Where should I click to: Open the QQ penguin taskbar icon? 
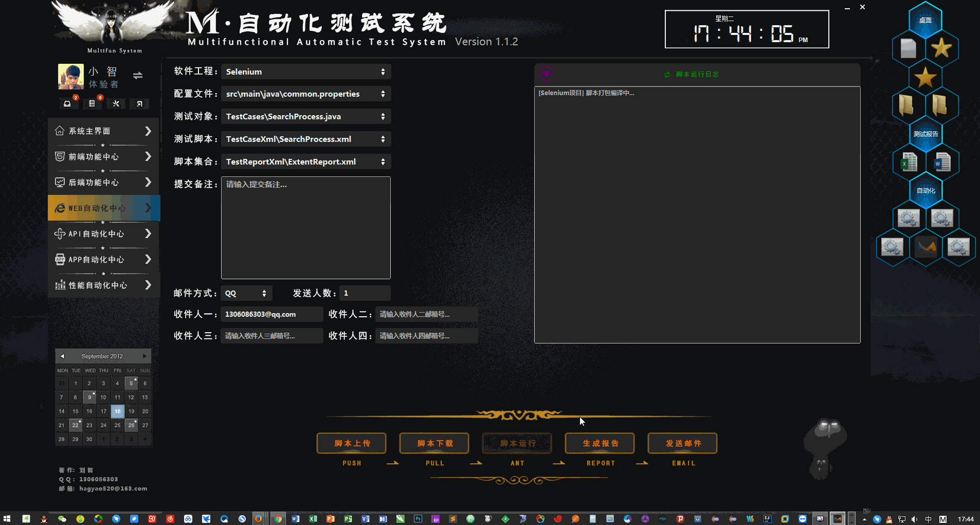click(44, 519)
